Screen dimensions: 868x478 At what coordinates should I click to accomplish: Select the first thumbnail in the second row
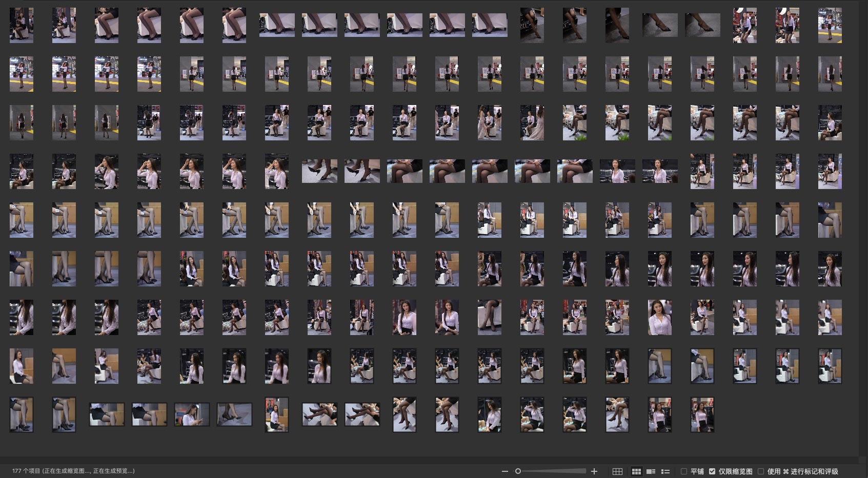pos(22,74)
